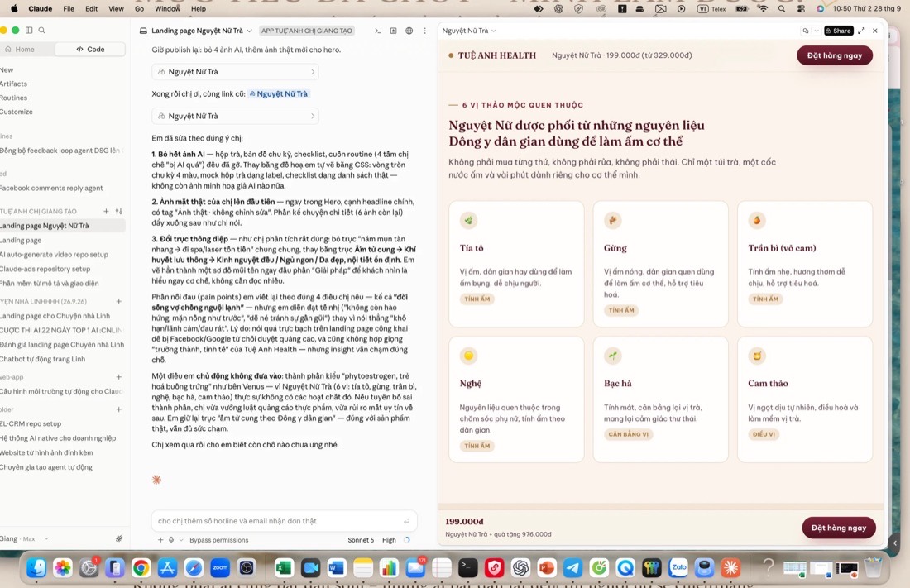Open the dropdown arrow next to copy icon

pyautogui.click(x=816, y=31)
